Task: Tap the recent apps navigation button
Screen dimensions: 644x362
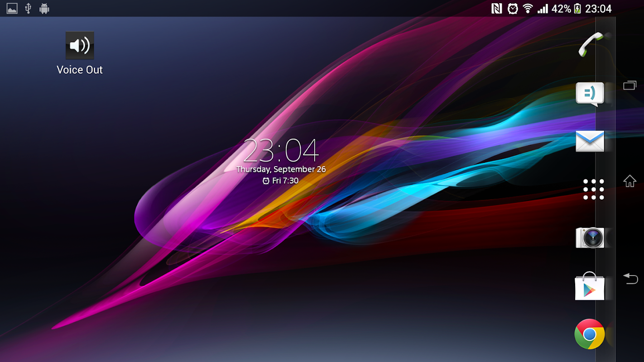Action: tap(630, 85)
